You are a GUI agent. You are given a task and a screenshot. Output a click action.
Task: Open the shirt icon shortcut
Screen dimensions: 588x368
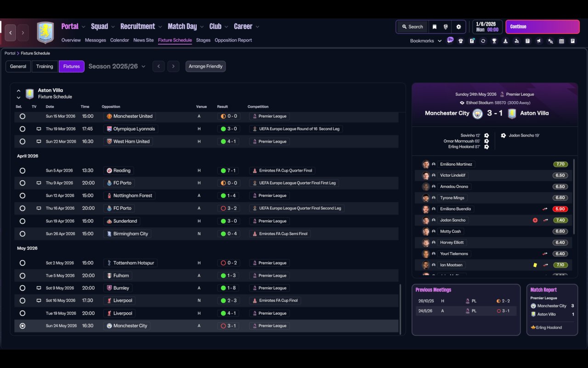461,41
